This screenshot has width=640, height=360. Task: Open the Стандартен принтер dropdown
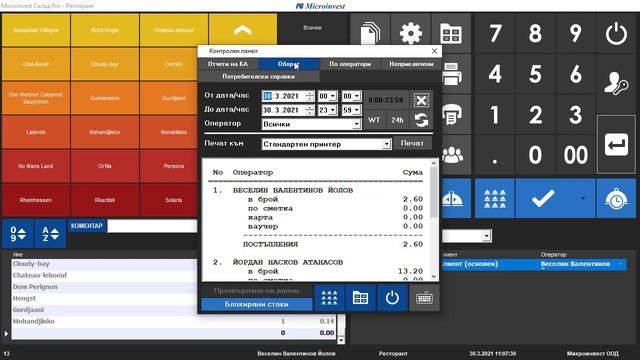386,144
